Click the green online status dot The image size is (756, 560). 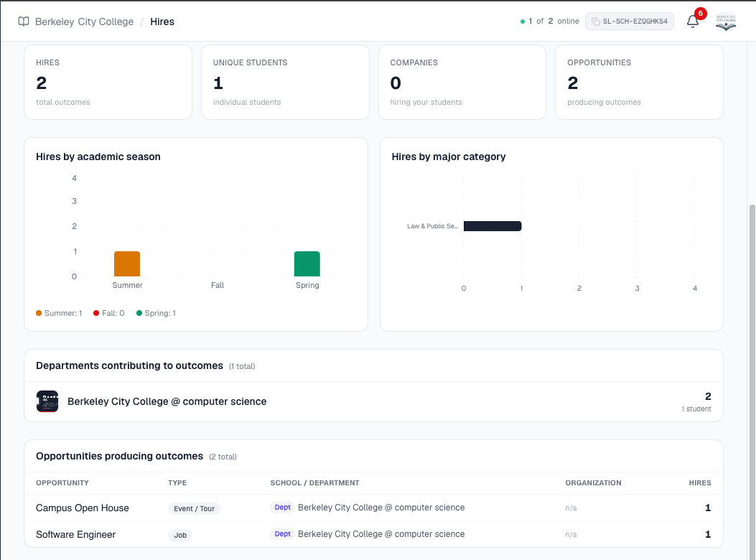pos(523,22)
